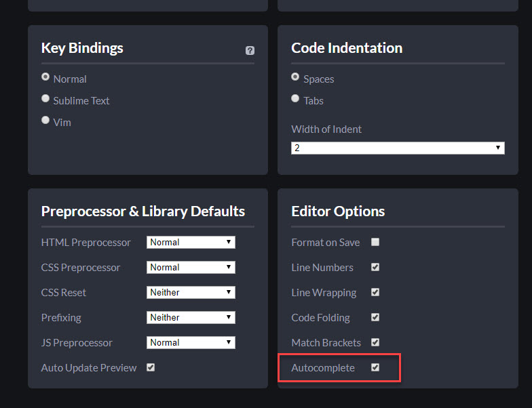Screen dimensions: 532x408
Task: Open the CSS Reset dropdown
Action: point(191,292)
